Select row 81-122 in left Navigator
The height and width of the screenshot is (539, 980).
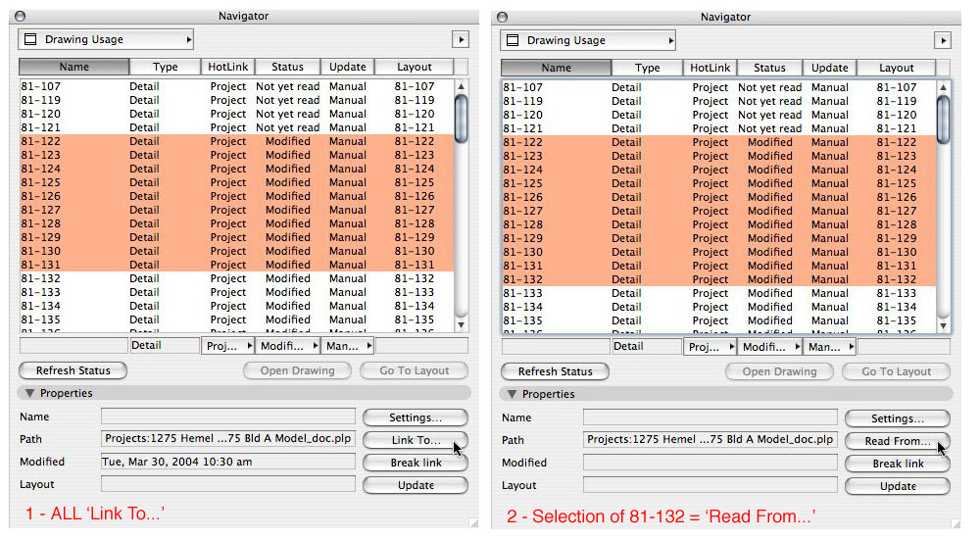click(237, 141)
